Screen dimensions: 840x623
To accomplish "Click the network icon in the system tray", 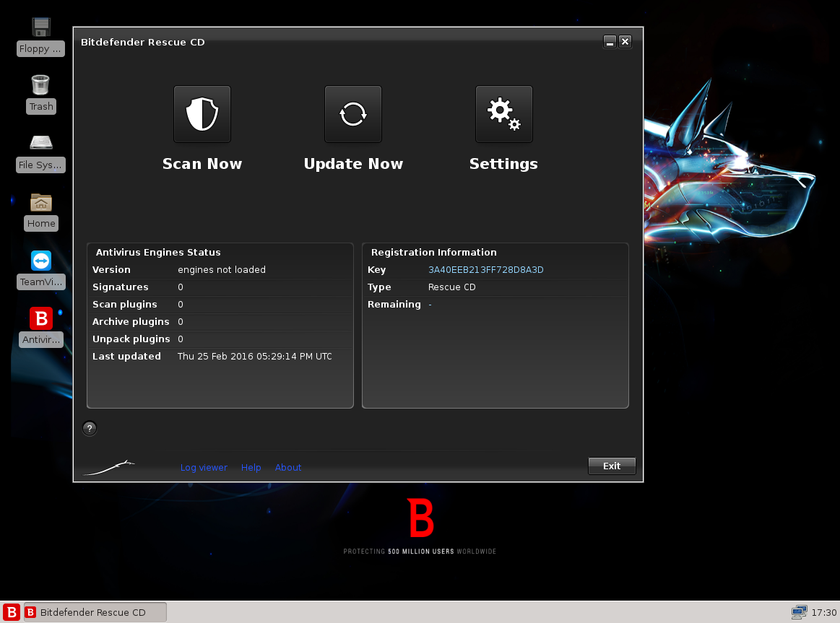I will point(799,612).
